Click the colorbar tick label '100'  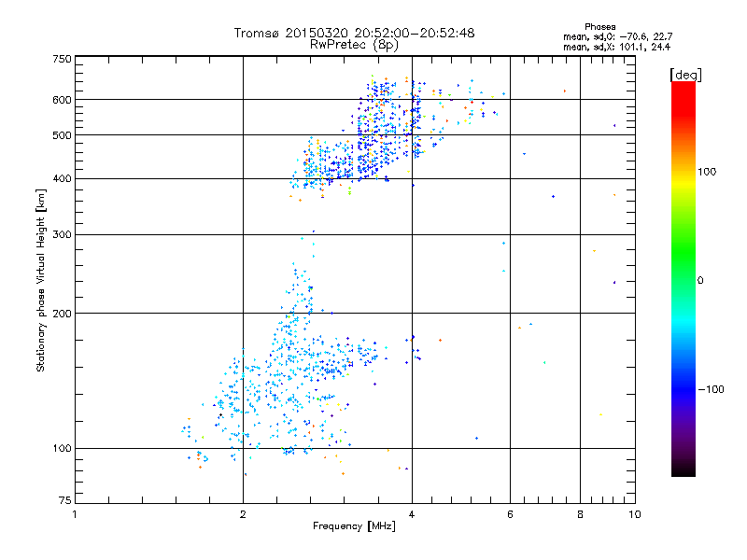[x=707, y=172]
